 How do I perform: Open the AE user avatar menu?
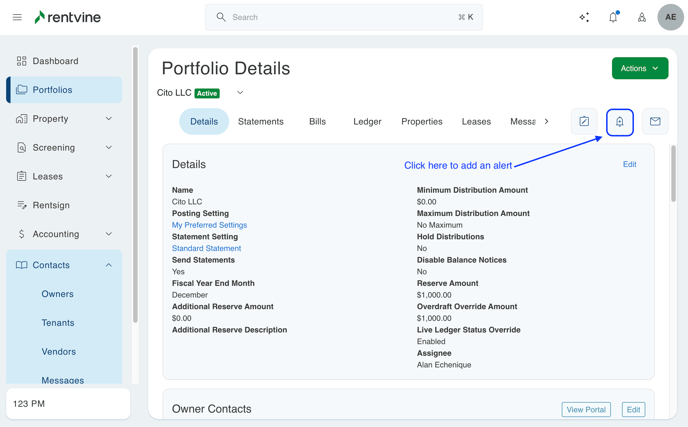coord(670,17)
